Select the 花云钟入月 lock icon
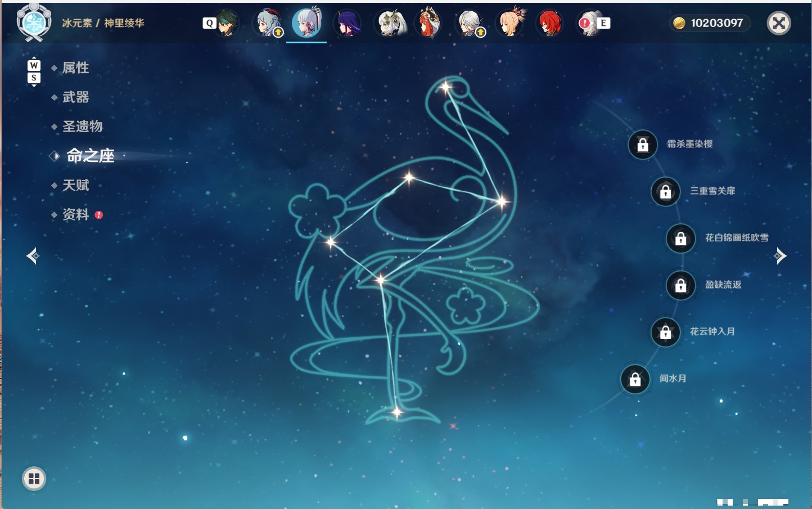 tap(666, 332)
